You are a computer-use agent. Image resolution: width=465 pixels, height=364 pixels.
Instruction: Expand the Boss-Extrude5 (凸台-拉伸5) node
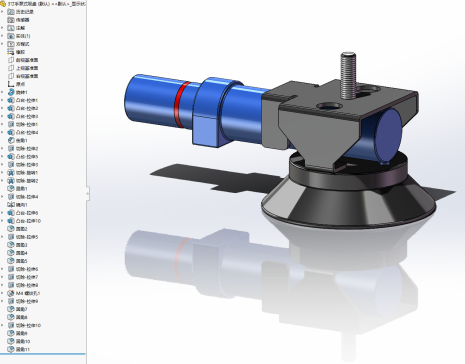coord(3,156)
